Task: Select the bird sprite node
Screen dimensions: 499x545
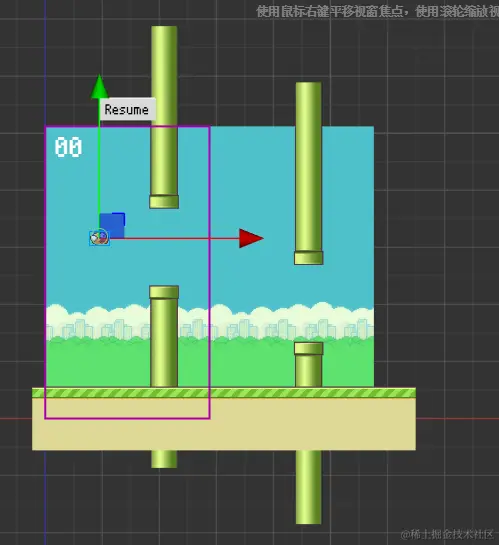Action: [99, 238]
